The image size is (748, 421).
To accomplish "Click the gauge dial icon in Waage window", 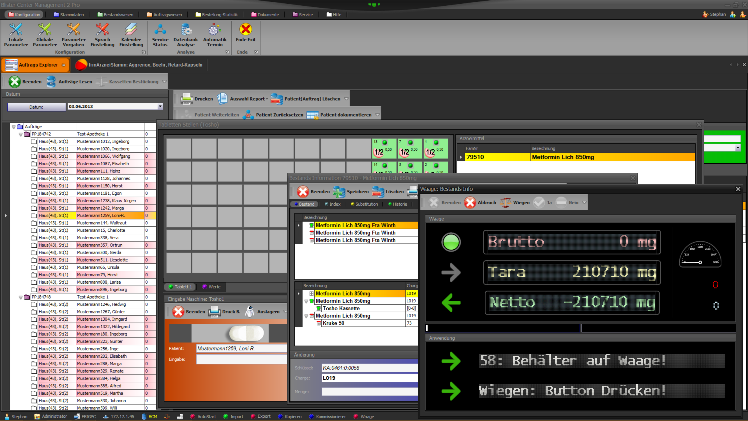I will coord(700,255).
